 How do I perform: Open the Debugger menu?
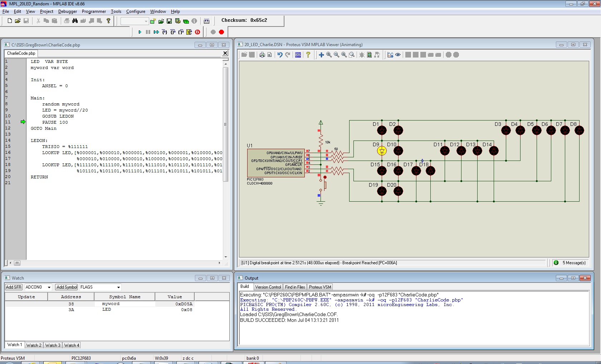pyautogui.click(x=67, y=11)
